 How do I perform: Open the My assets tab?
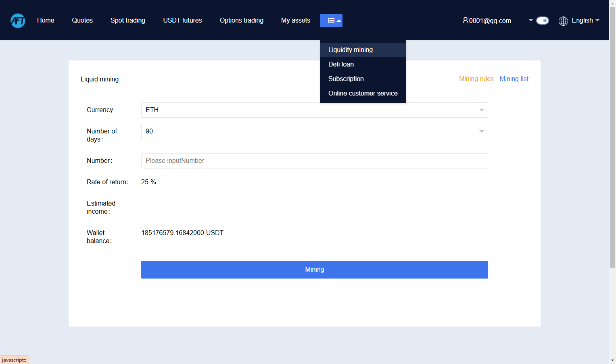(296, 20)
